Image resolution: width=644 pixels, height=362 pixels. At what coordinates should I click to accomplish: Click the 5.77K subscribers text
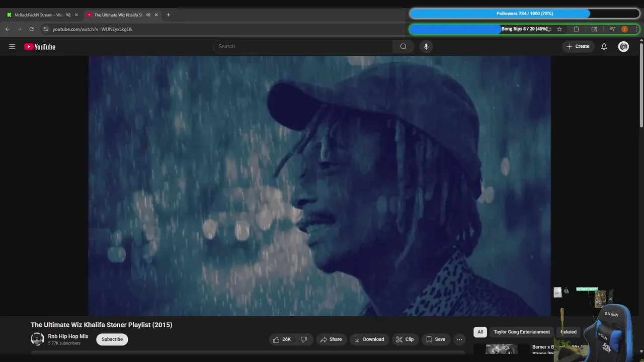[x=64, y=343]
